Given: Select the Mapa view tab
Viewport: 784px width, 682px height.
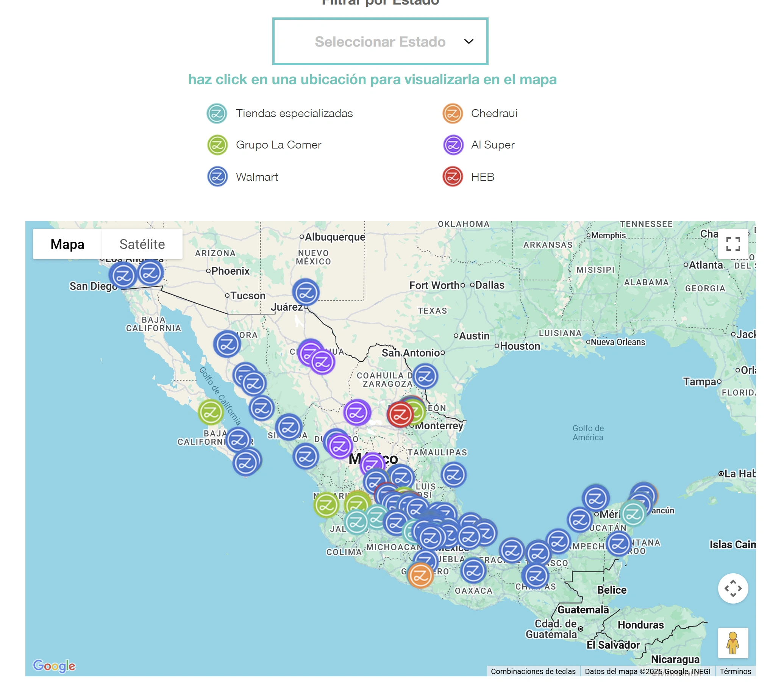Looking at the screenshot, I should pos(67,244).
